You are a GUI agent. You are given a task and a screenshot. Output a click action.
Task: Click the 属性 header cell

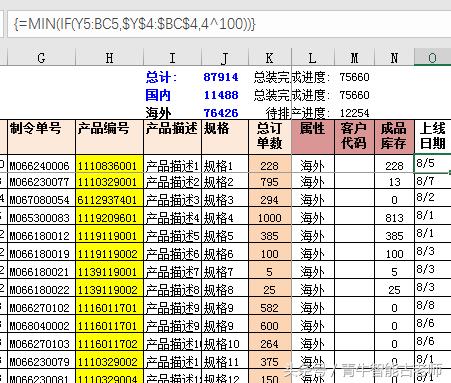pyautogui.click(x=313, y=137)
